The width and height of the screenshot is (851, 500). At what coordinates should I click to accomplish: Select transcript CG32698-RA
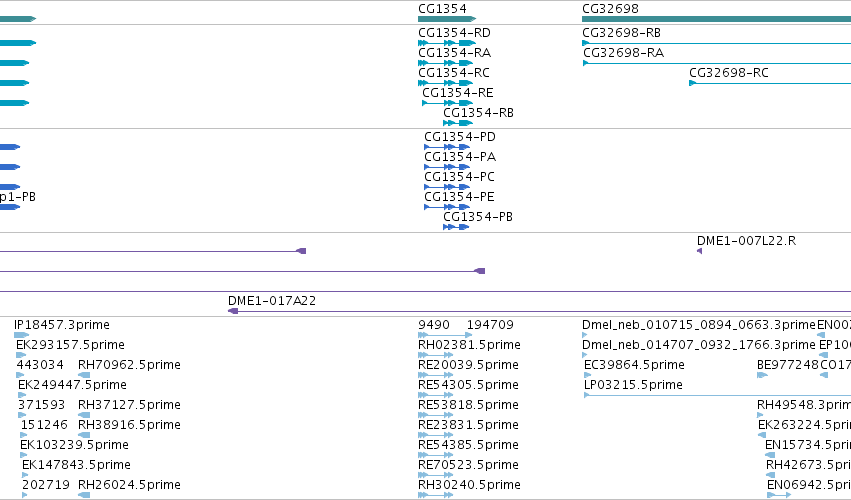(623, 53)
